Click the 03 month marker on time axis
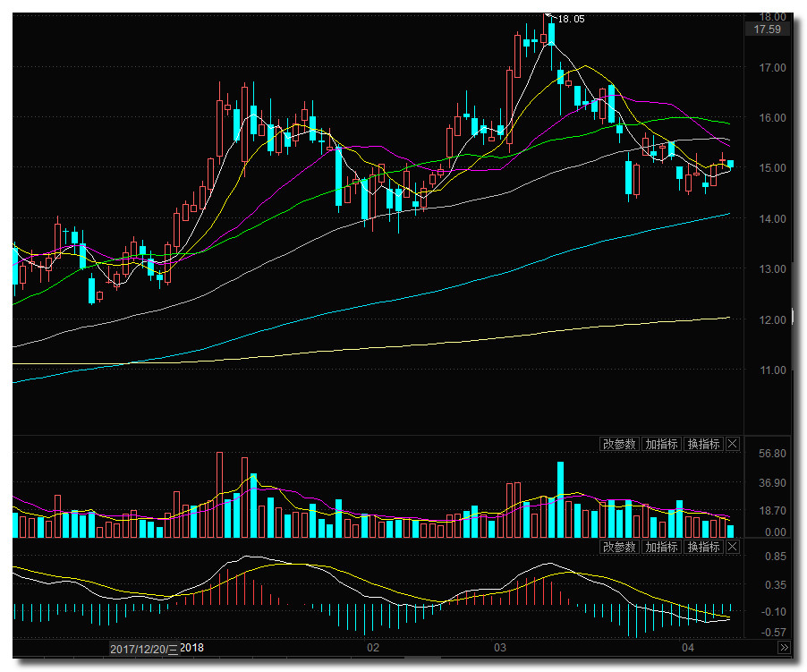Image resolution: width=807 pixels, height=672 pixels. (x=500, y=648)
